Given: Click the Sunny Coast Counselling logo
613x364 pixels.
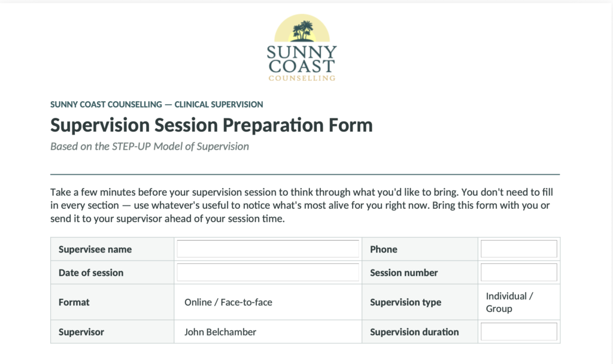Looking at the screenshot, I should point(302,48).
